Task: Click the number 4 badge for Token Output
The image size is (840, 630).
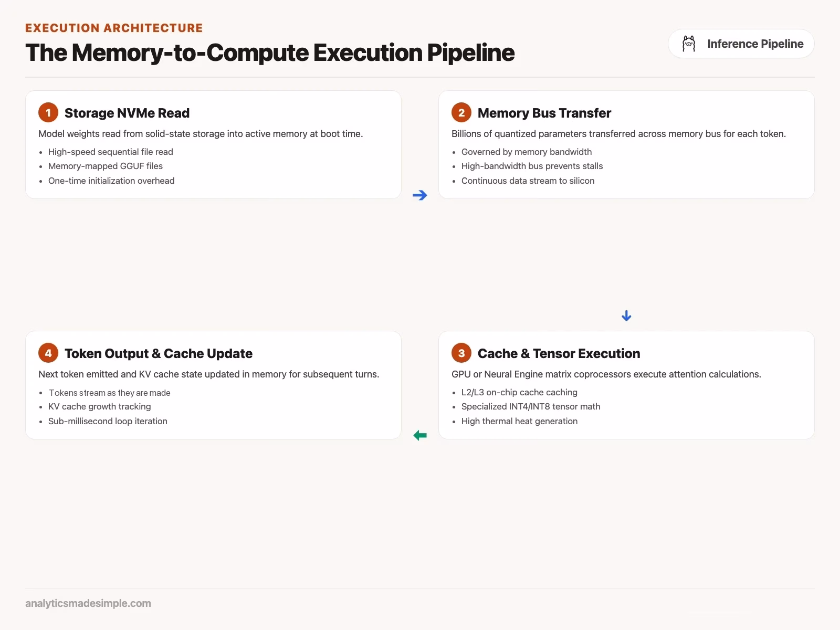Action: 48,353
